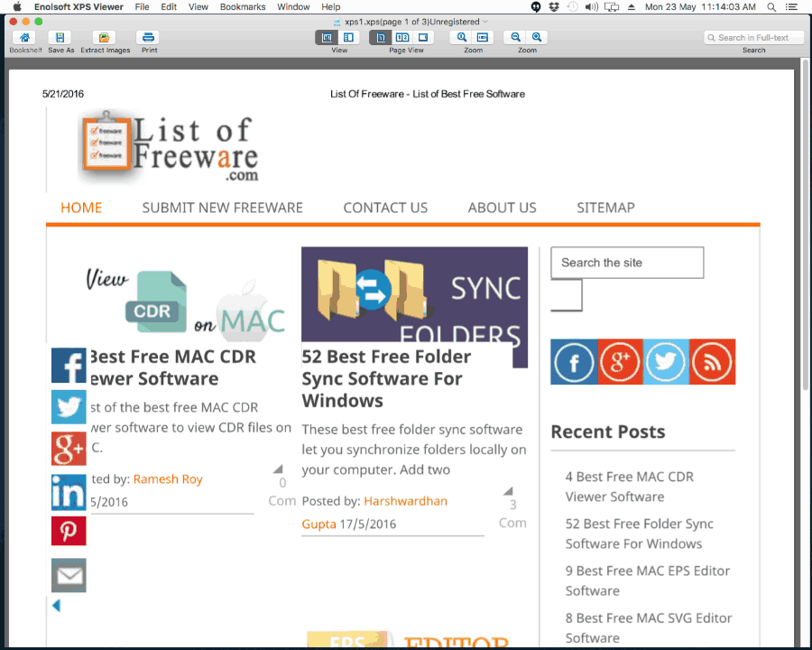
Task: Select the second View mode with sidebar
Action: coord(348,37)
